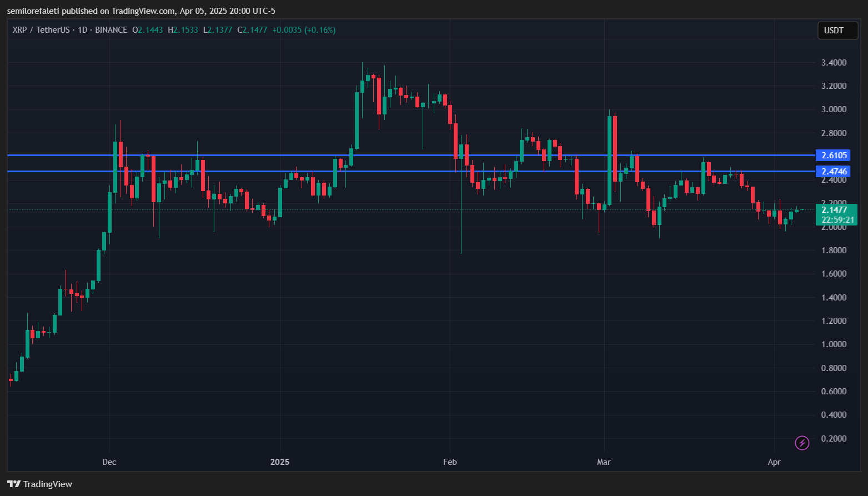Click the 2.6105 blue price label
The image size is (868, 496).
[834, 156]
